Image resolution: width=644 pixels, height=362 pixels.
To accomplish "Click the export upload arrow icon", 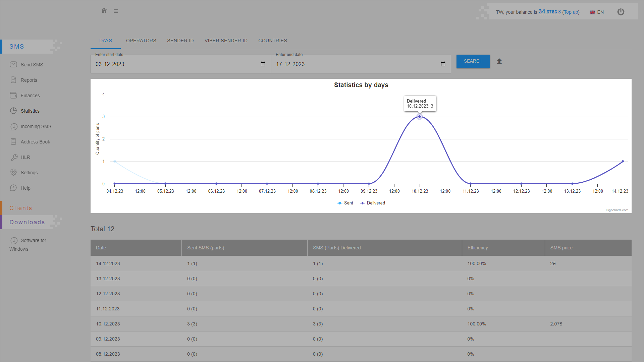I will (x=499, y=61).
